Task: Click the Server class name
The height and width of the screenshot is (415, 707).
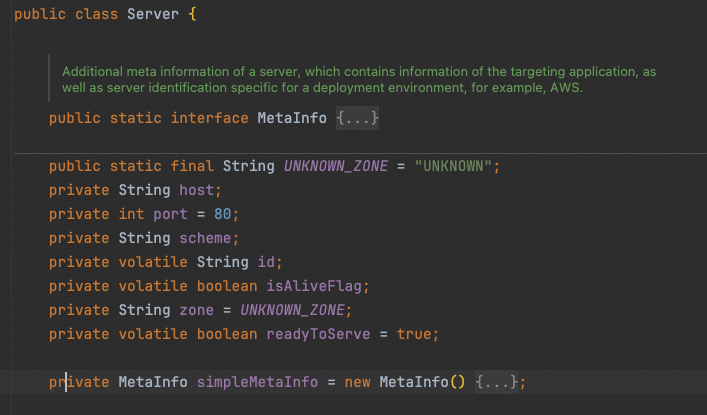Action: (x=153, y=17)
